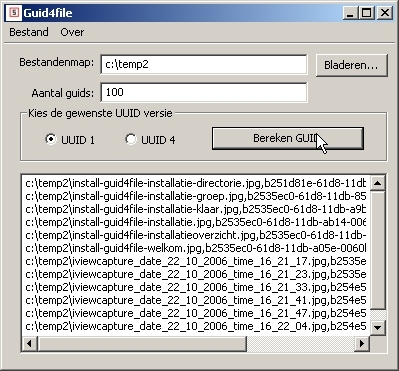The height and width of the screenshot is (371, 399).
Task: Select the install-guid4file-installatie.jpg result line
Action: coord(196,222)
